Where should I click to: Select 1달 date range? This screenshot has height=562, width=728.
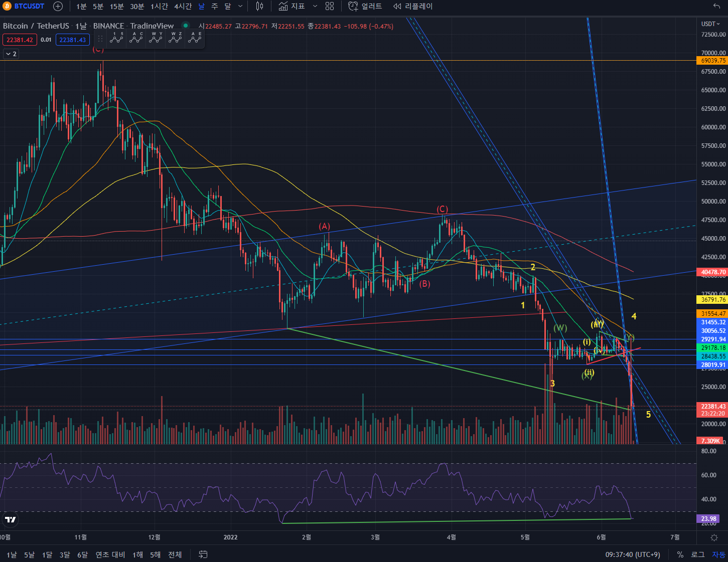point(47,554)
